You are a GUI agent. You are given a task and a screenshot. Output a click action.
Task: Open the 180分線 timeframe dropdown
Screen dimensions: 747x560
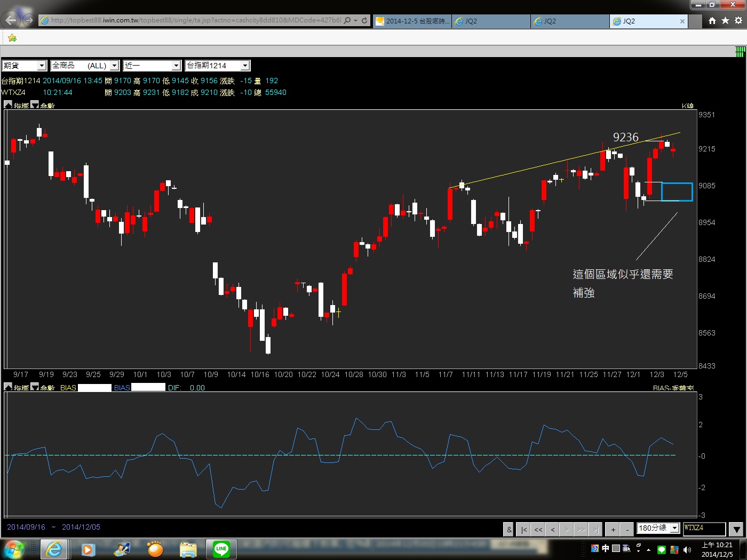(x=658, y=528)
